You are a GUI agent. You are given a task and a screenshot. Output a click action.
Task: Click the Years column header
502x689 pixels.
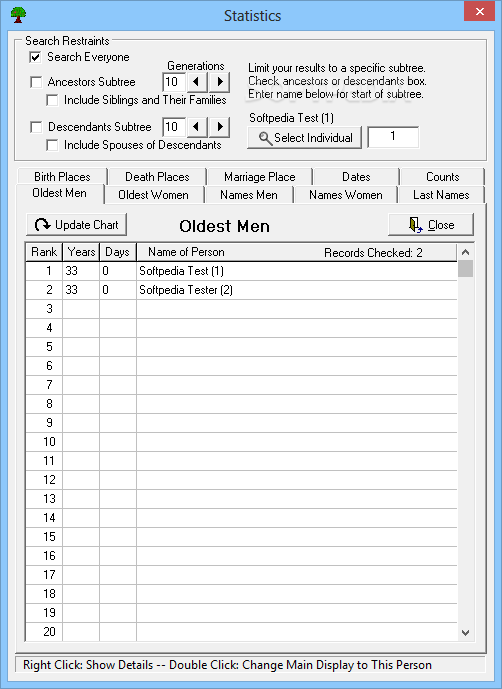pyautogui.click(x=81, y=252)
